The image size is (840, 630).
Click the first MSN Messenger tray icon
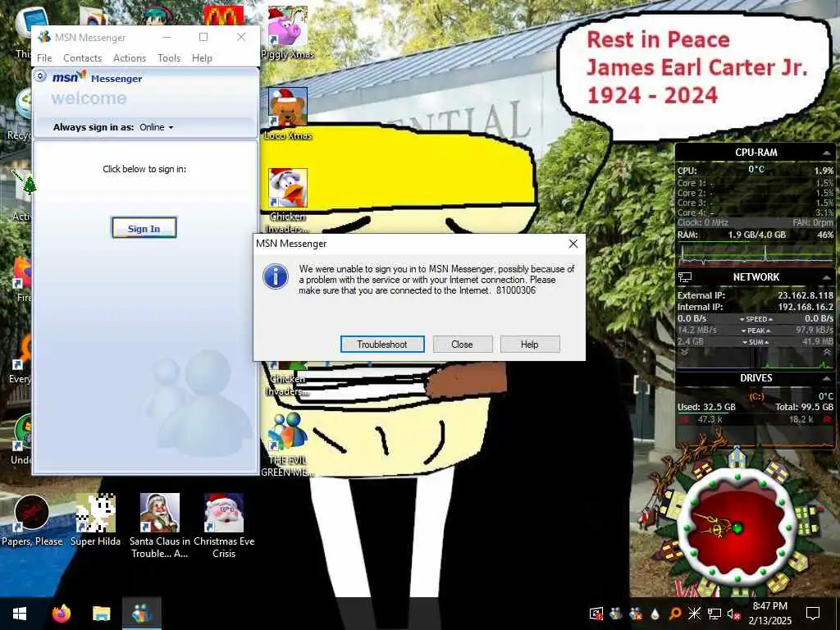tap(616, 614)
